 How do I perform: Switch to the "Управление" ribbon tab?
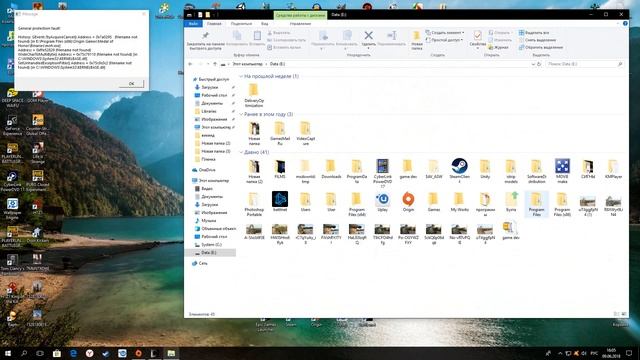pos(300,24)
